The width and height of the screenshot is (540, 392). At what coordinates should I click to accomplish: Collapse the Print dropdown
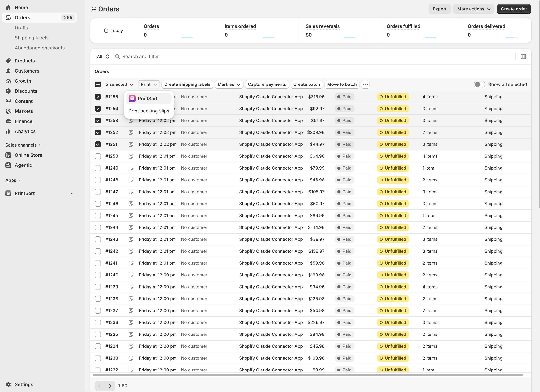pos(149,84)
